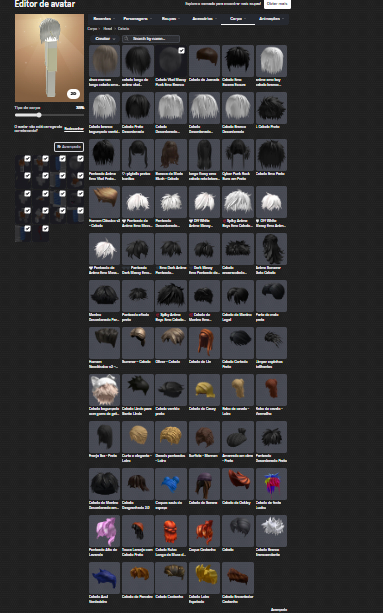Open the Avançado button above the equipped items
383x613 pixels.
[x=69, y=147]
